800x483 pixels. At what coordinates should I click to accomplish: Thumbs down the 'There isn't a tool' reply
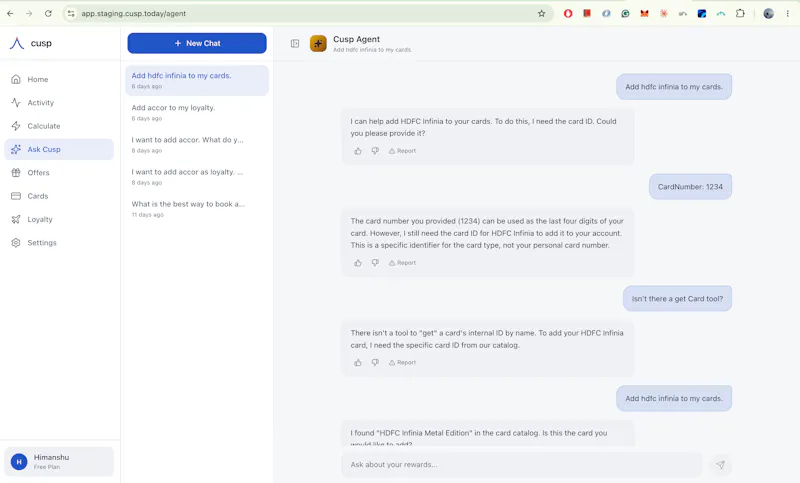tap(375, 363)
